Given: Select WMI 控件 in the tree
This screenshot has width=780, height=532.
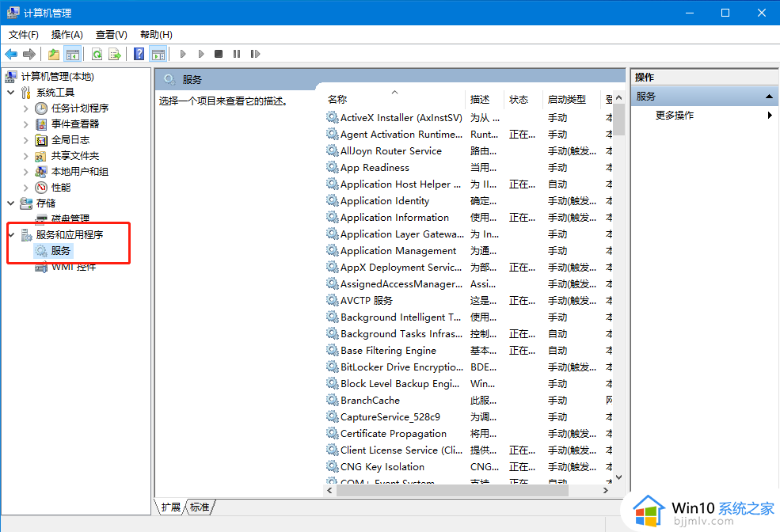Looking at the screenshot, I should [74, 267].
